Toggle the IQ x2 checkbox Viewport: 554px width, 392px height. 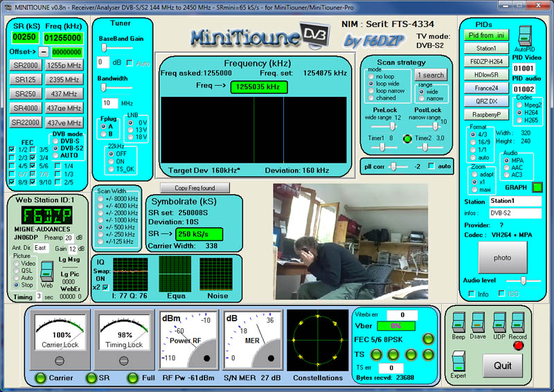coord(105,287)
